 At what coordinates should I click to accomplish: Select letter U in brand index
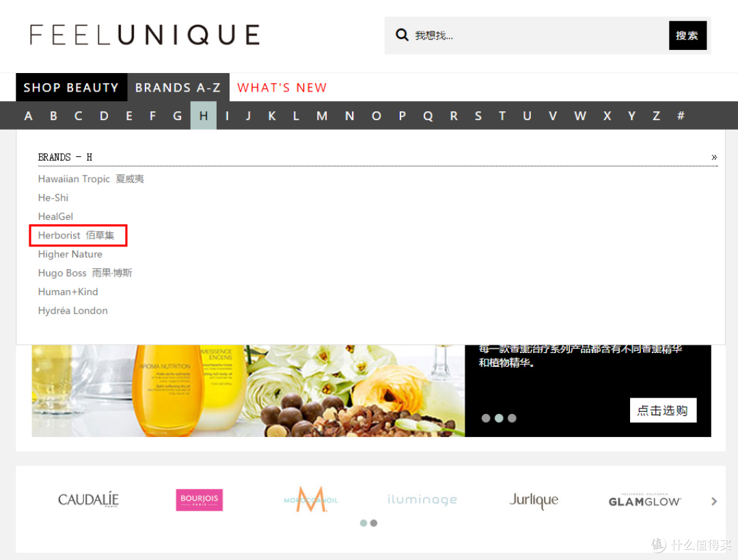click(527, 115)
